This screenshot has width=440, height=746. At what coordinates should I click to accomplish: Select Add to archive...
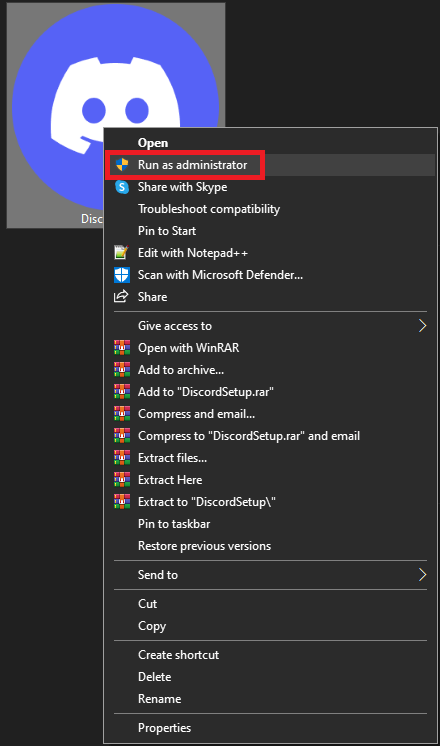click(x=270, y=370)
